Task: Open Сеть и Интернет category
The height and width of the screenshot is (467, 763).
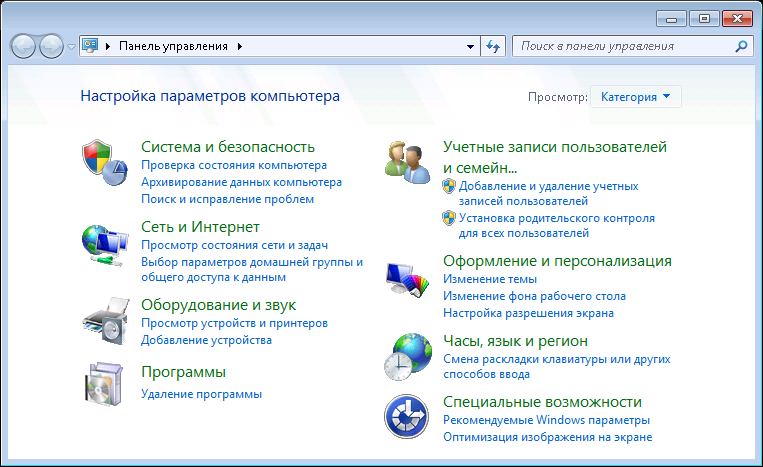Action: click(200, 227)
